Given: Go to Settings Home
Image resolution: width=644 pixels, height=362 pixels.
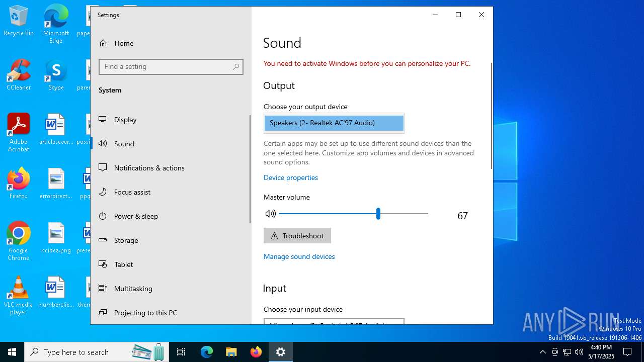Looking at the screenshot, I should pyautogui.click(x=170, y=43).
